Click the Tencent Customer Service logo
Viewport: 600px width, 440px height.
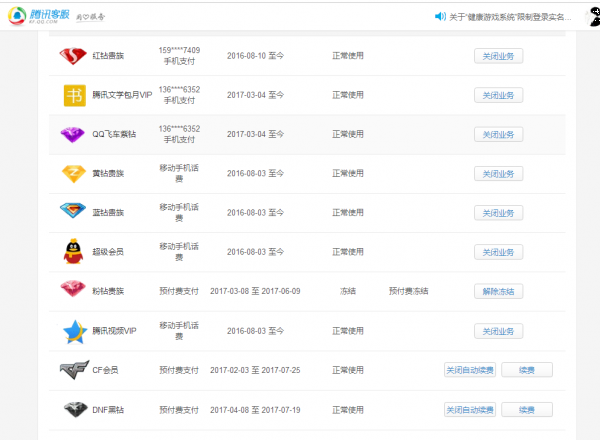point(39,16)
